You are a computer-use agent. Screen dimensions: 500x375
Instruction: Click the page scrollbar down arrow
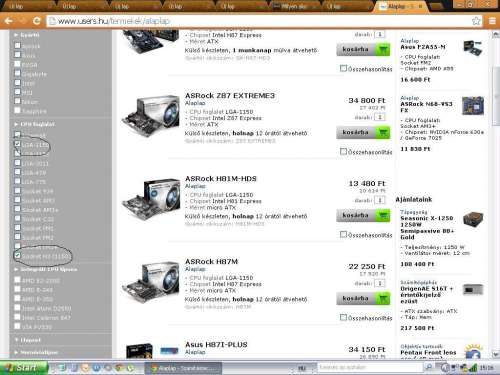pyautogui.click(x=496, y=354)
